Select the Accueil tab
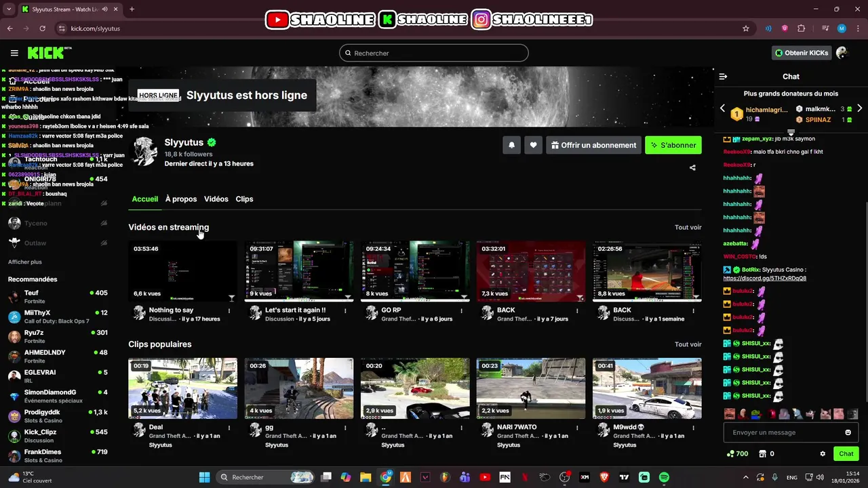The height and width of the screenshot is (488, 868). (145, 199)
